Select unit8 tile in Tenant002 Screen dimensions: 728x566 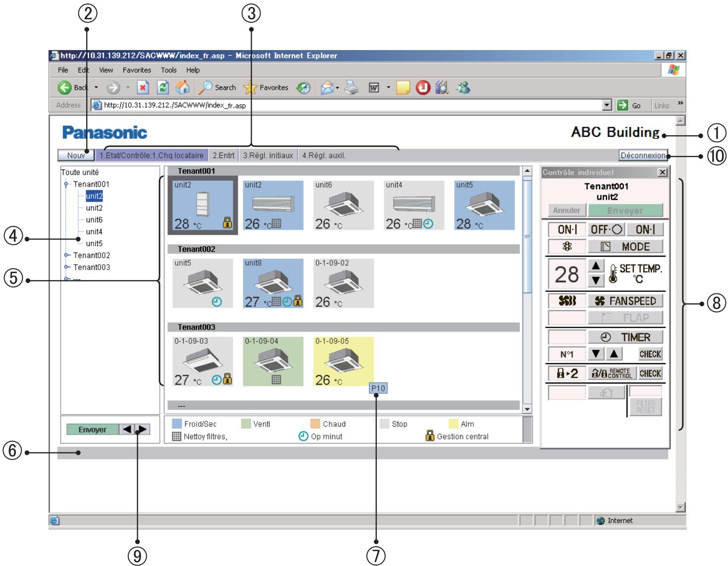(273, 283)
